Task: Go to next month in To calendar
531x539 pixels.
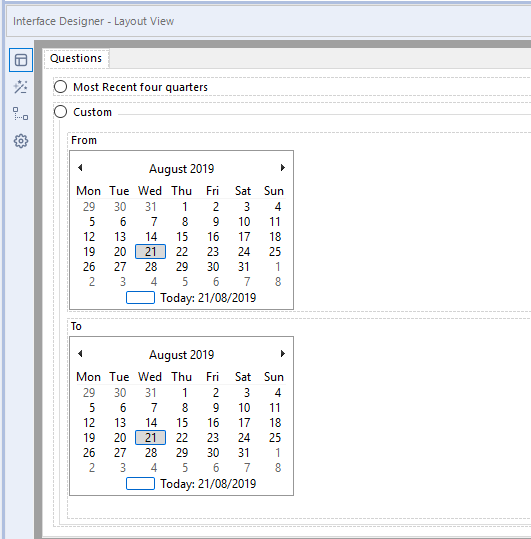Action: tap(283, 354)
